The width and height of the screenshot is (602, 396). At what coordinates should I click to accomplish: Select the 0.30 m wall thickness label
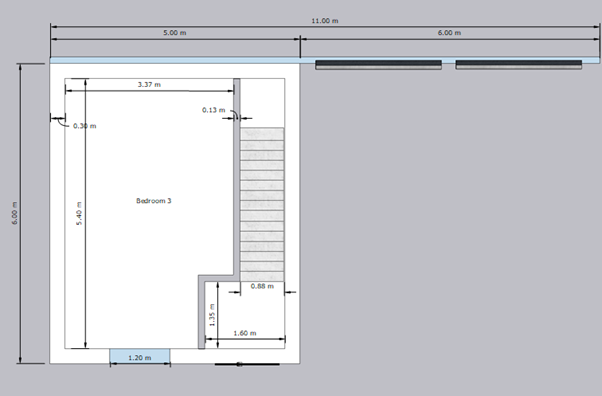tap(84, 126)
